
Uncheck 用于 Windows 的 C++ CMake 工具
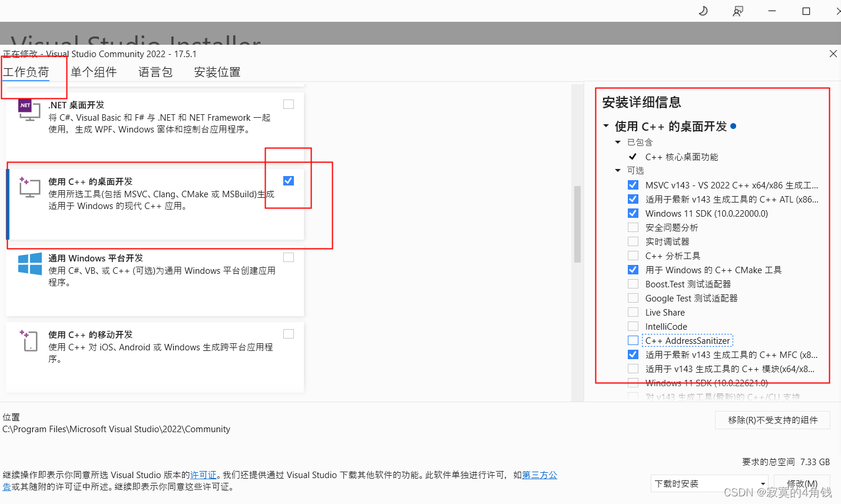click(x=633, y=270)
